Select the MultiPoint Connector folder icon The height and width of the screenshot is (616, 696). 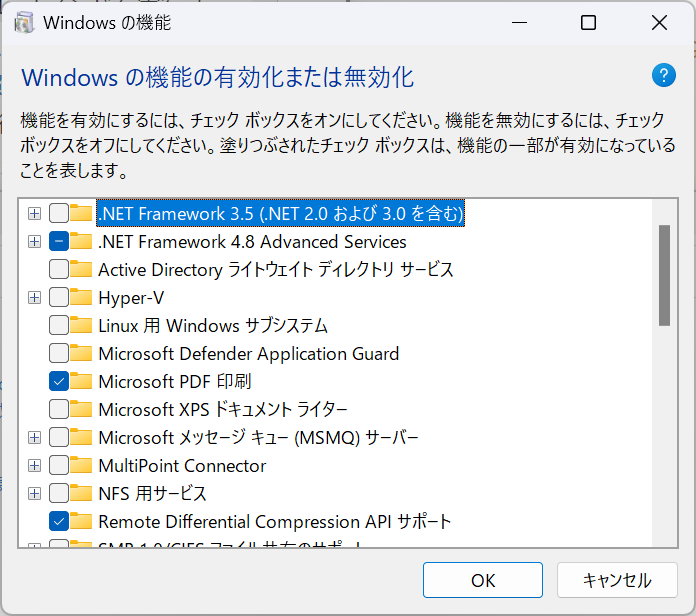click(81, 465)
